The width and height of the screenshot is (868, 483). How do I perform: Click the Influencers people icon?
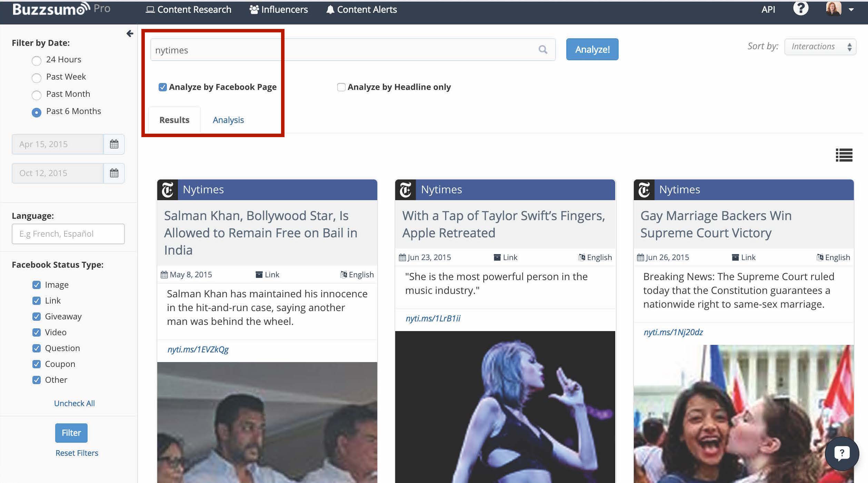254,10
